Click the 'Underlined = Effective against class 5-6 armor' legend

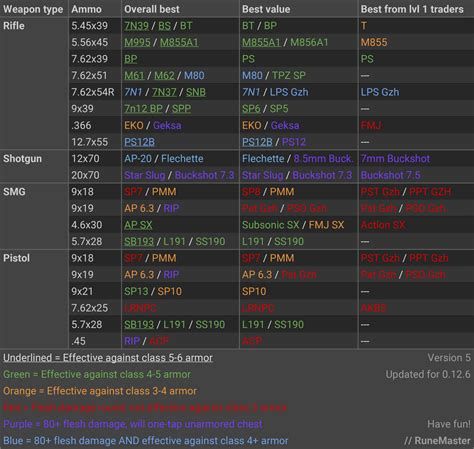108,358
